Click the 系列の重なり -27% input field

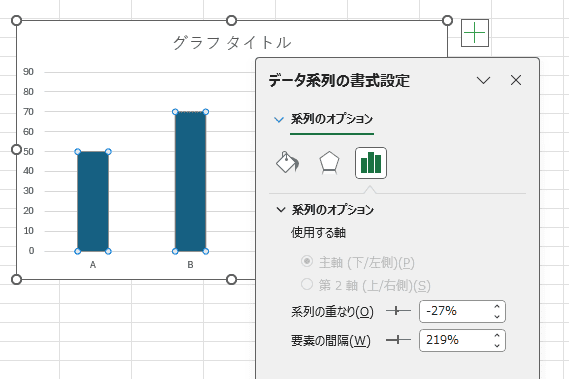click(x=455, y=311)
